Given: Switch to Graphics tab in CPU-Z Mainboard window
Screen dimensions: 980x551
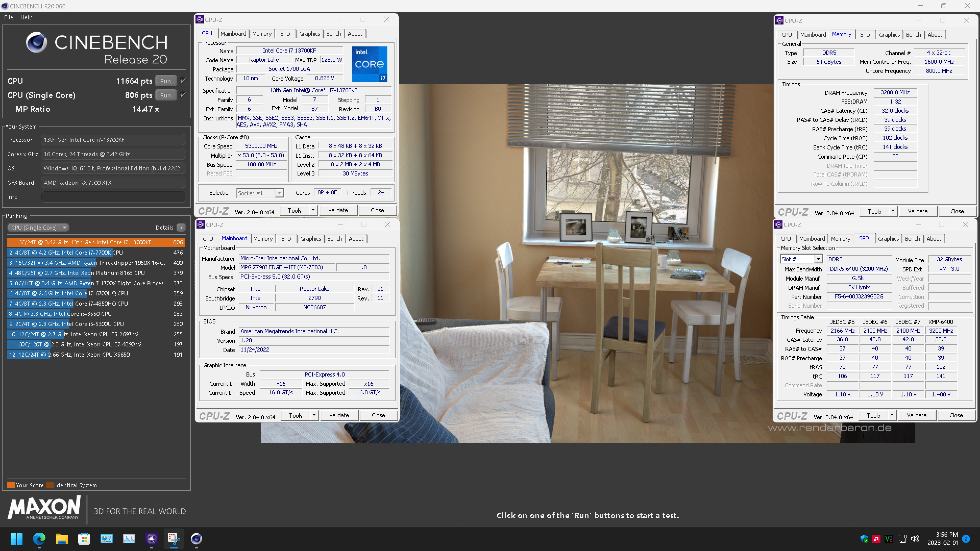Looking at the screenshot, I should (310, 239).
